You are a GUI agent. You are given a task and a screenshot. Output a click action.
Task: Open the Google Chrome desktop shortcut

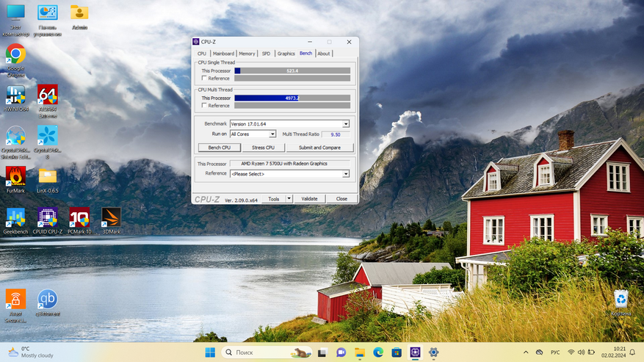coord(15,54)
